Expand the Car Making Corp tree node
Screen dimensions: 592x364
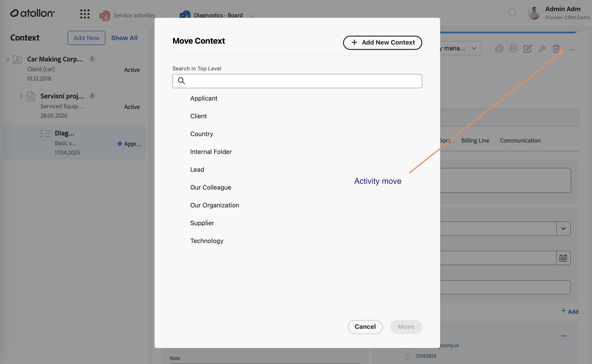8,59
